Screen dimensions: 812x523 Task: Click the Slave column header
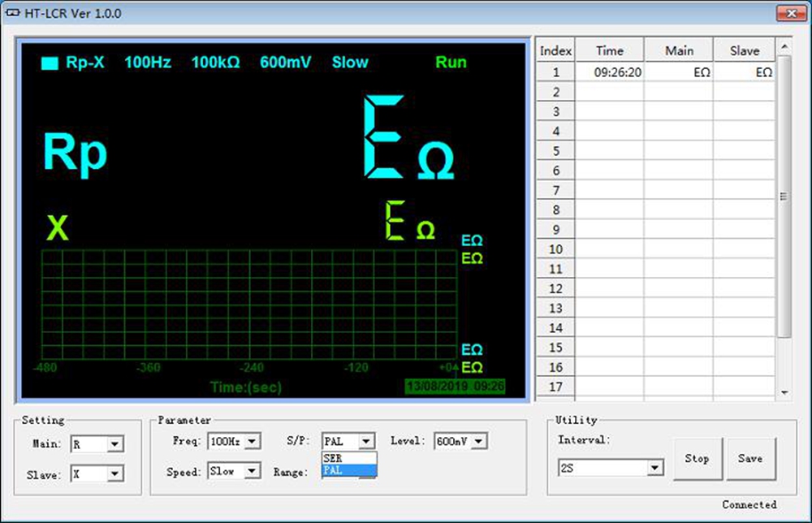(744, 50)
